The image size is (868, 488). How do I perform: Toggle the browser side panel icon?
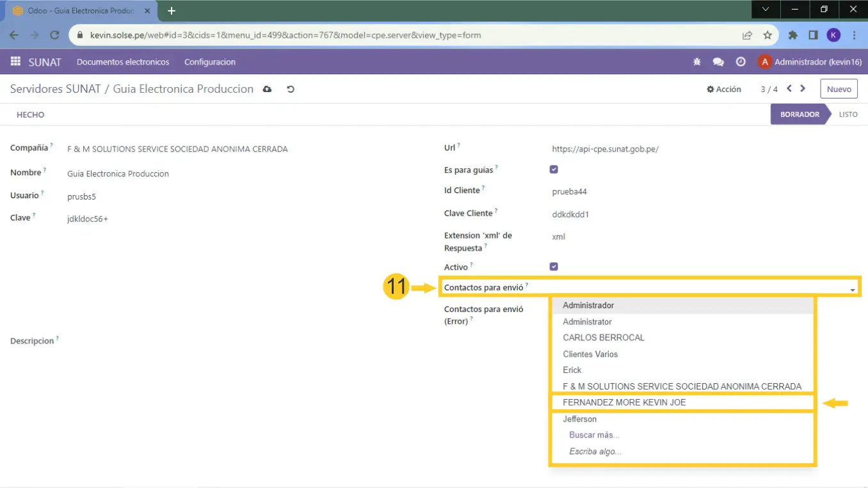tap(813, 35)
